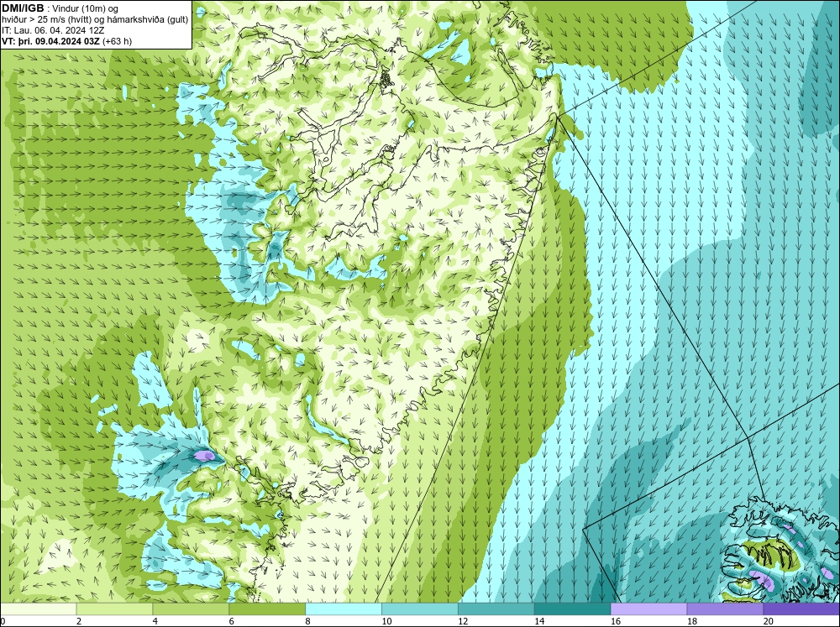Click the DMI/IGB title text

coord(23,8)
